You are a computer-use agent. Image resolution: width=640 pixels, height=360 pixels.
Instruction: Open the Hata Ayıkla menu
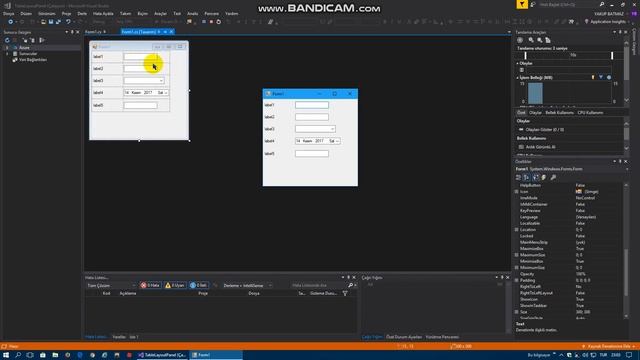click(x=103, y=13)
